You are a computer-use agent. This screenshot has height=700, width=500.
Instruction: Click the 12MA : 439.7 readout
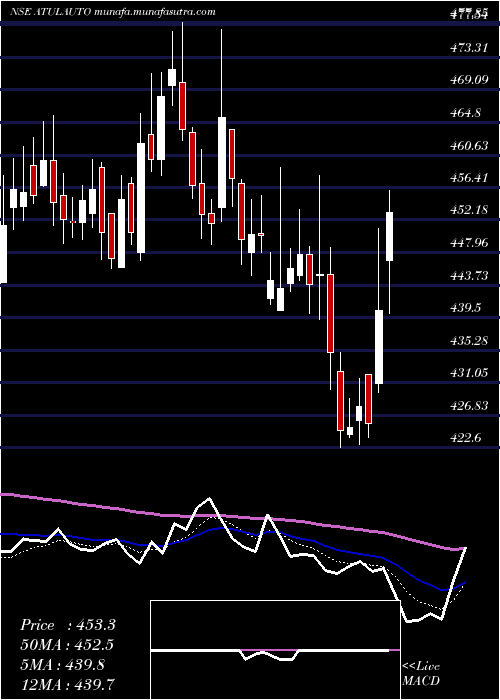click(x=67, y=684)
